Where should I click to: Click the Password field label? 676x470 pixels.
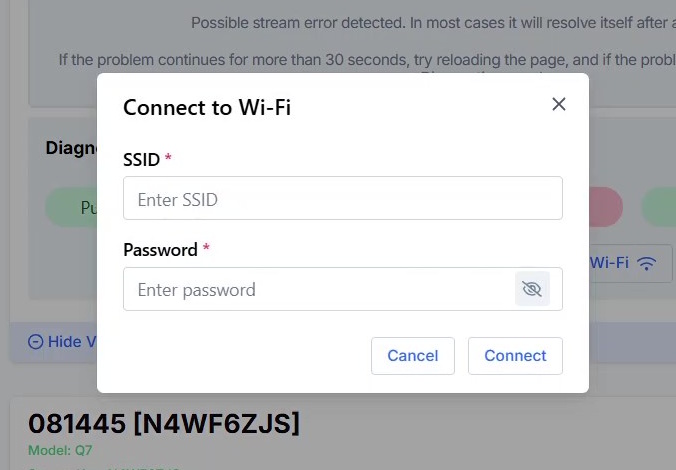tap(160, 249)
